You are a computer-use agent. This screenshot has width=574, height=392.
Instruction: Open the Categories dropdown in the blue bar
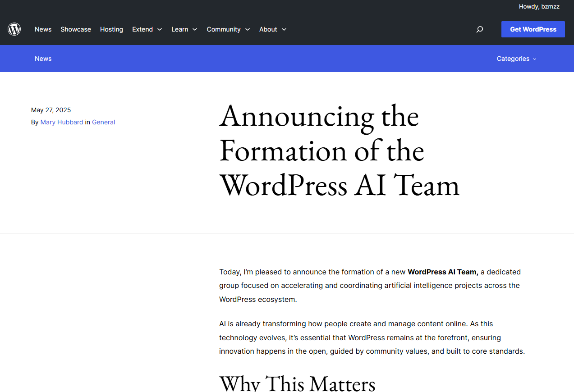click(517, 59)
